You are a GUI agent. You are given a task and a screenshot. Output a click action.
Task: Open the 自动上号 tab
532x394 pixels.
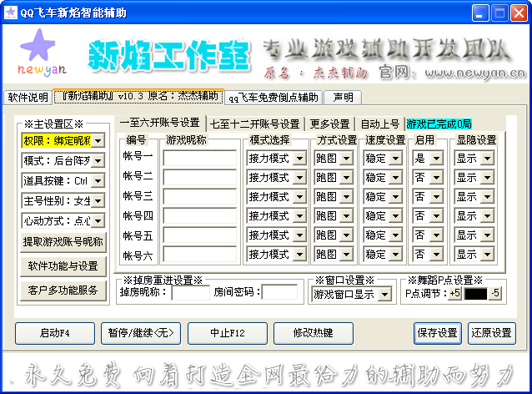tap(379, 124)
